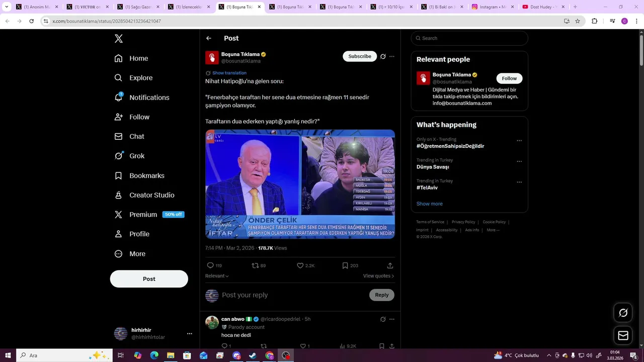The height and width of the screenshot is (362, 644).
Task: Open File Explorer from taskbar
Action: [x=171, y=355]
